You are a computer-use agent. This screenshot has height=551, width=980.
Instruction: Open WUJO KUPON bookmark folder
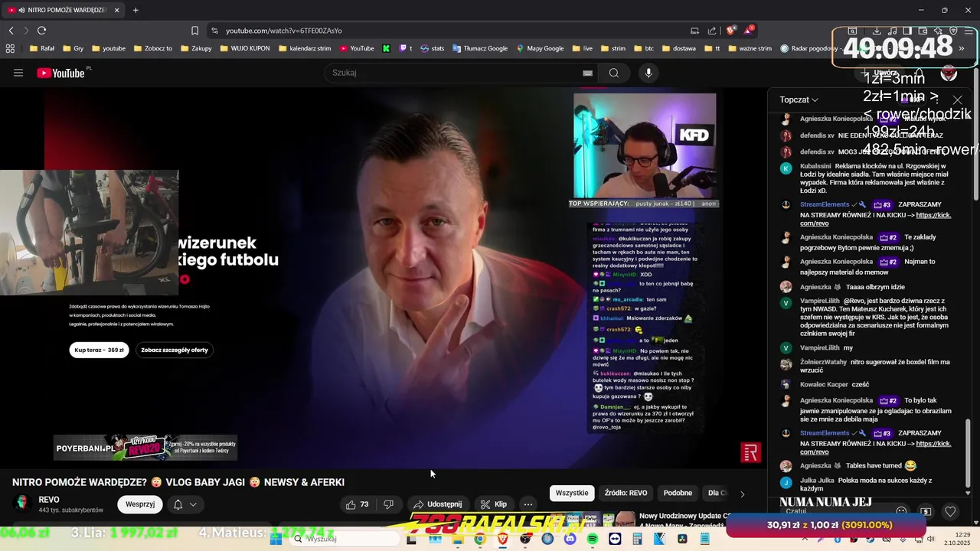pyautogui.click(x=244, y=48)
